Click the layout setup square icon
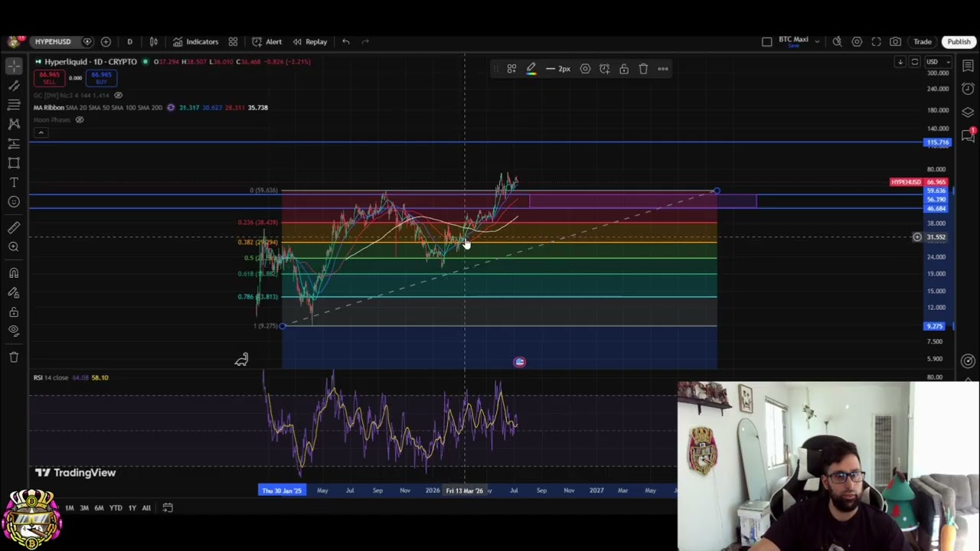The image size is (980, 551). 767,41
